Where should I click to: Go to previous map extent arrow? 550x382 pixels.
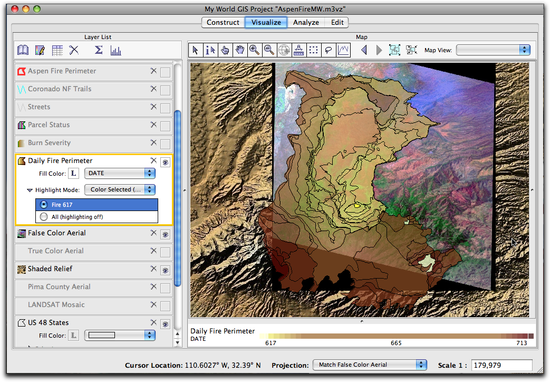[364, 50]
